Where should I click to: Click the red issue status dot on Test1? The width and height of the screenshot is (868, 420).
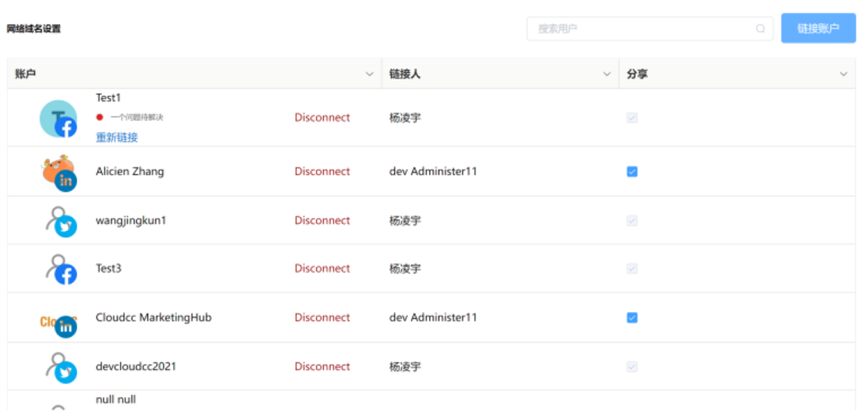point(100,117)
